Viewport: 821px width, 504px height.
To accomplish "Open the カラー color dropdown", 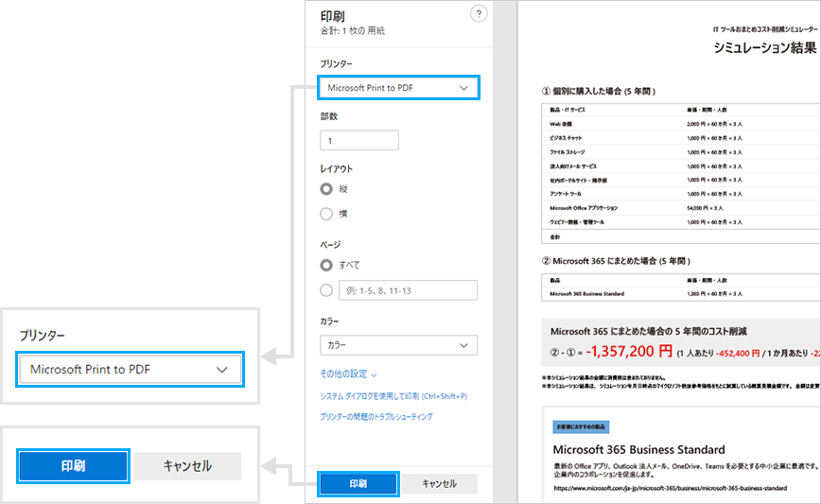I will click(x=398, y=345).
